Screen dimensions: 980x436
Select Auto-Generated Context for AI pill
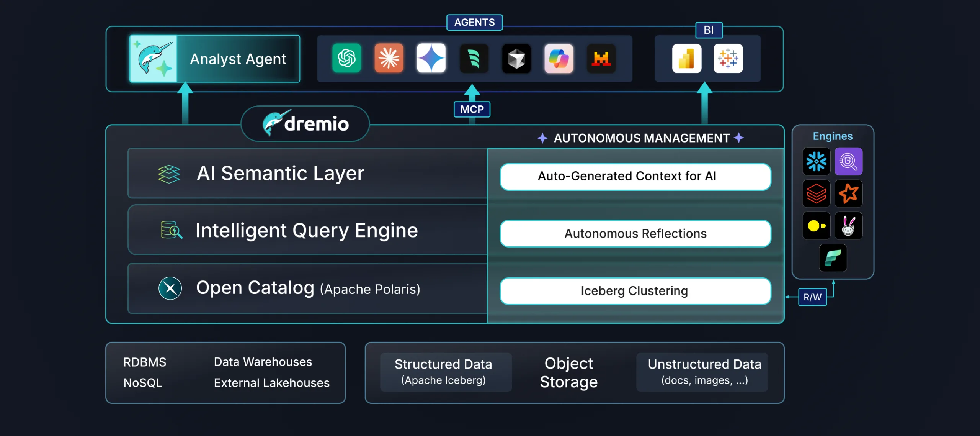click(635, 177)
